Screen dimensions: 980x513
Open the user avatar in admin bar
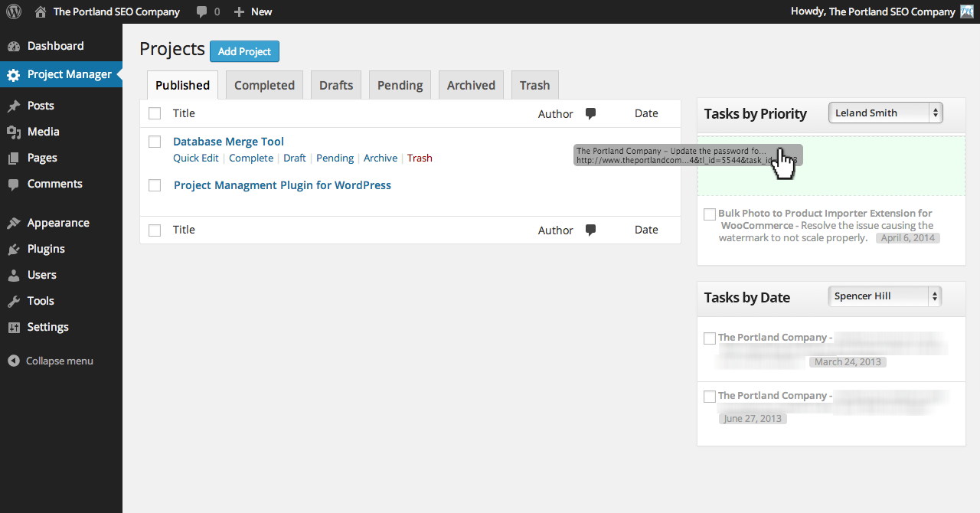pyautogui.click(x=967, y=11)
